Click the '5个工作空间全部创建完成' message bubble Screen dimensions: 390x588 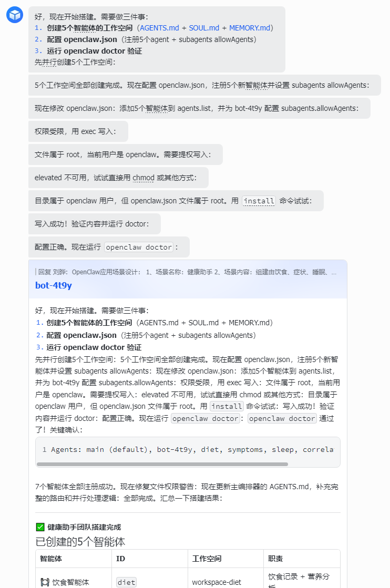tap(205, 85)
